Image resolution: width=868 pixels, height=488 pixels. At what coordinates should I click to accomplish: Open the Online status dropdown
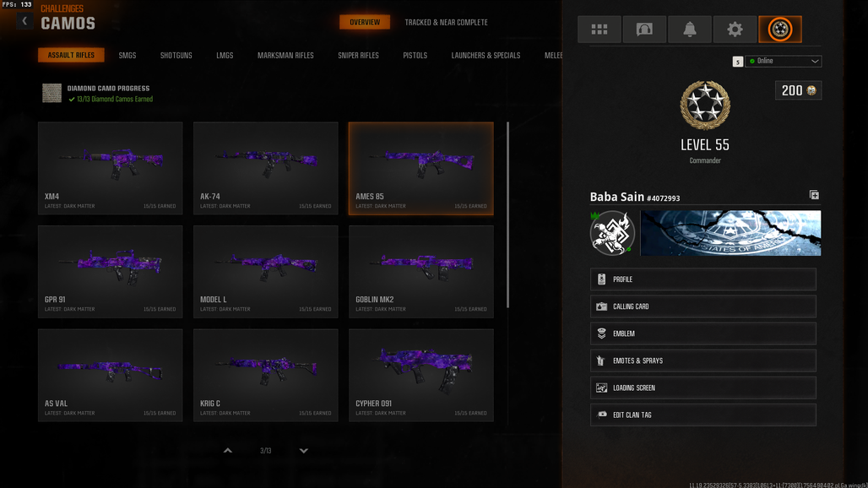point(783,61)
